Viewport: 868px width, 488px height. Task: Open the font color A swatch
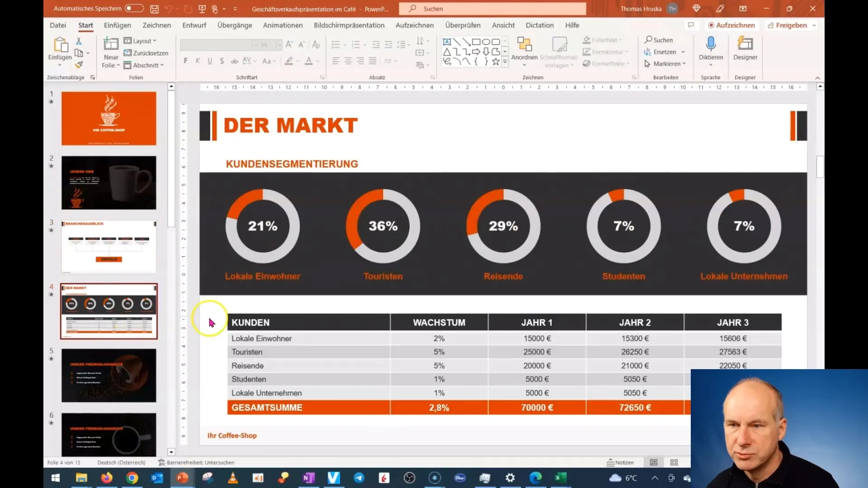click(x=309, y=61)
